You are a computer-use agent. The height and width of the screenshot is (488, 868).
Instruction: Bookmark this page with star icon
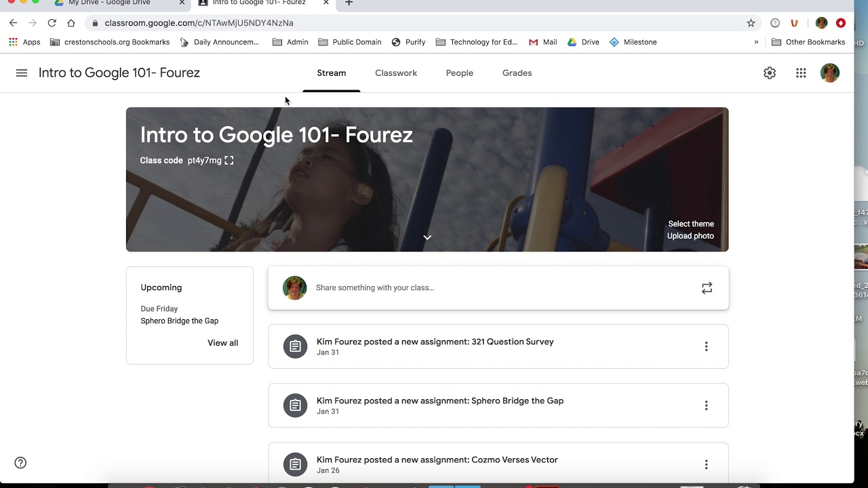[x=751, y=23]
